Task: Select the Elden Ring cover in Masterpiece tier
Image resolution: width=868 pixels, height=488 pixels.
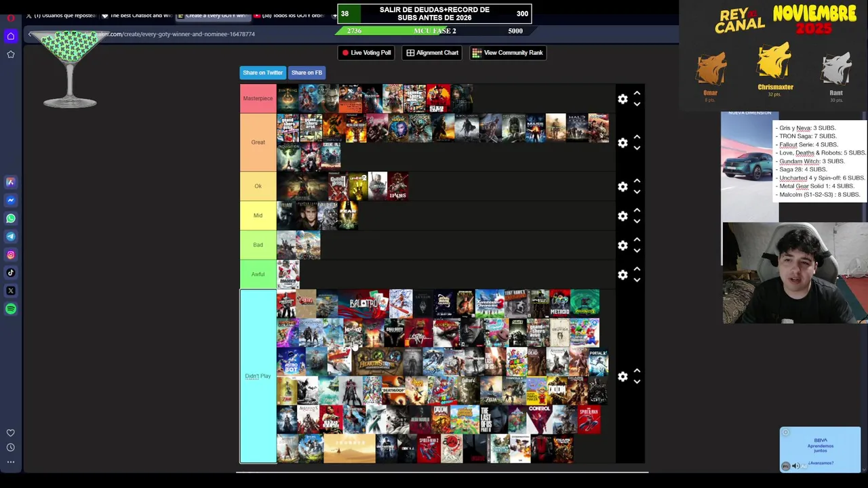Action: coord(288,98)
